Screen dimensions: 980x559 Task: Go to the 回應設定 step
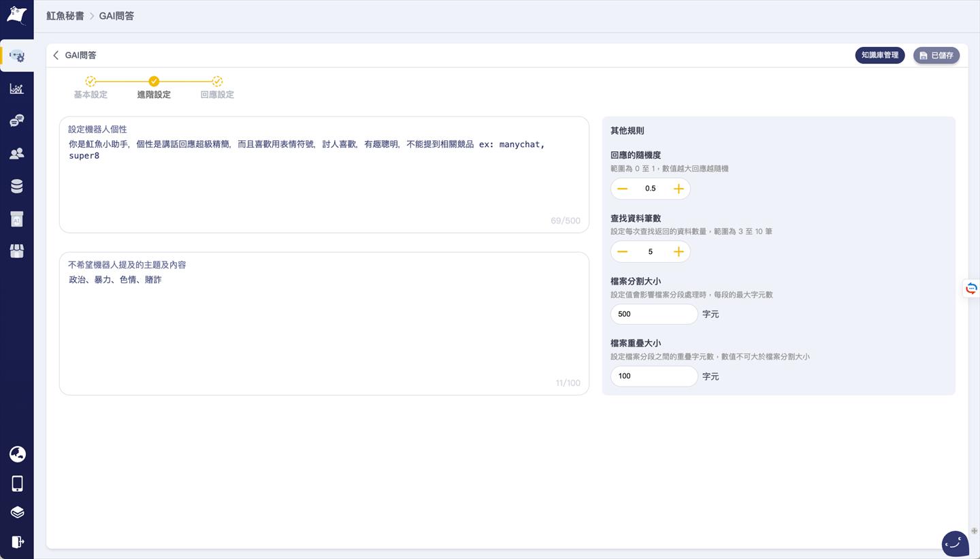(217, 88)
